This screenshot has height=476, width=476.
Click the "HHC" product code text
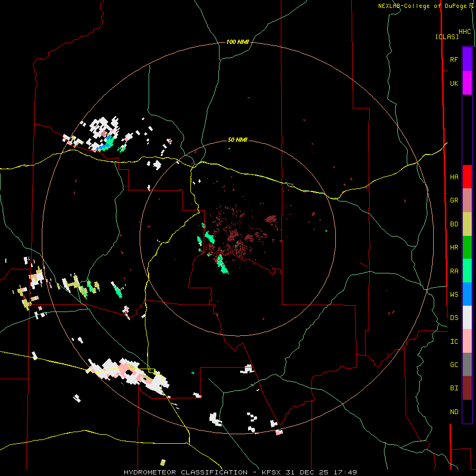click(x=464, y=32)
